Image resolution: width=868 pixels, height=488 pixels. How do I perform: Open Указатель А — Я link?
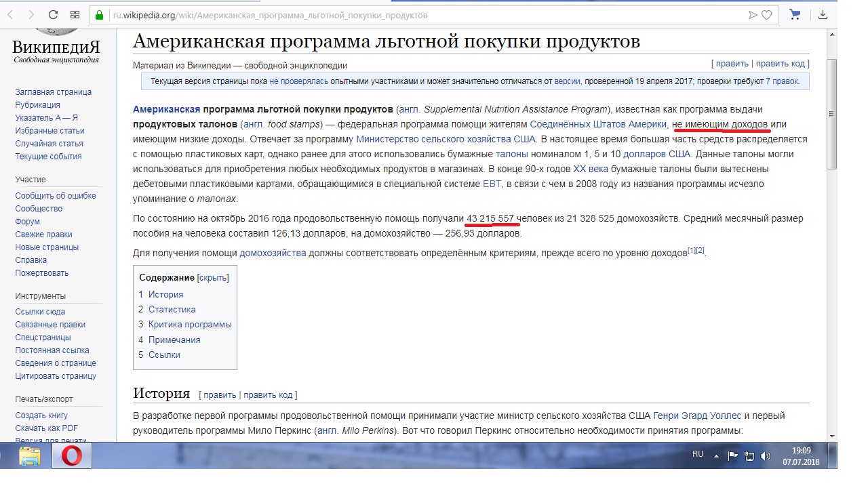(x=46, y=118)
